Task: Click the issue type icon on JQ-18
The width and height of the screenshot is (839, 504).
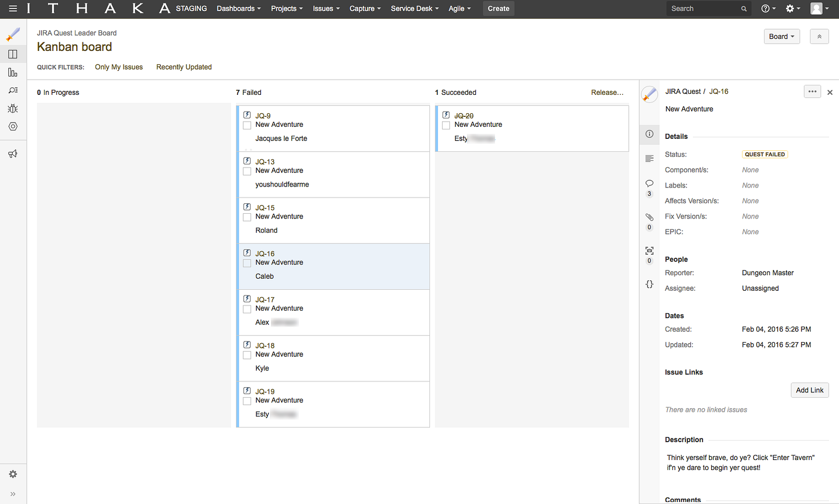Action: coord(247,345)
